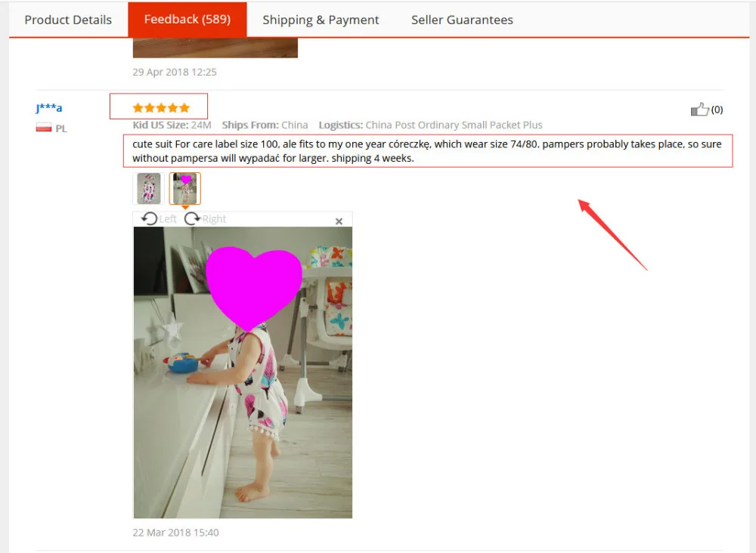Click the enlarged toddler review photo
Screen dimensions: 756x553
click(243, 372)
